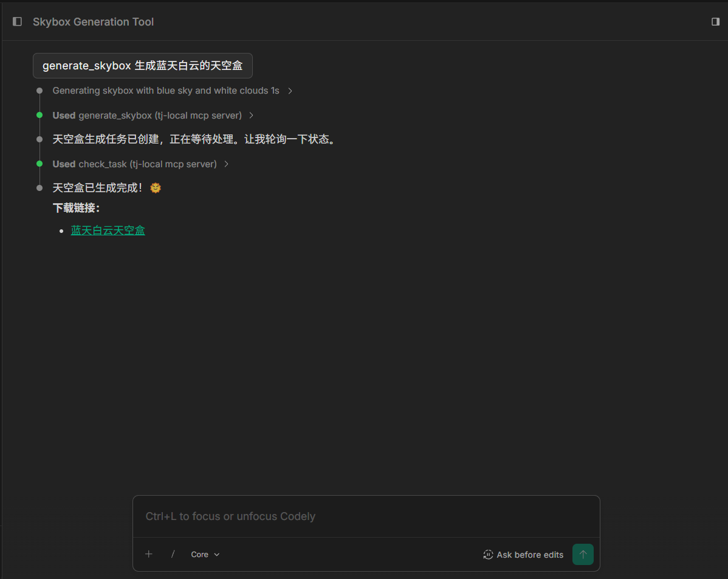Viewport: 728px width, 579px height.
Task: Click the 下载链接 heading text
Action: (x=76, y=208)
